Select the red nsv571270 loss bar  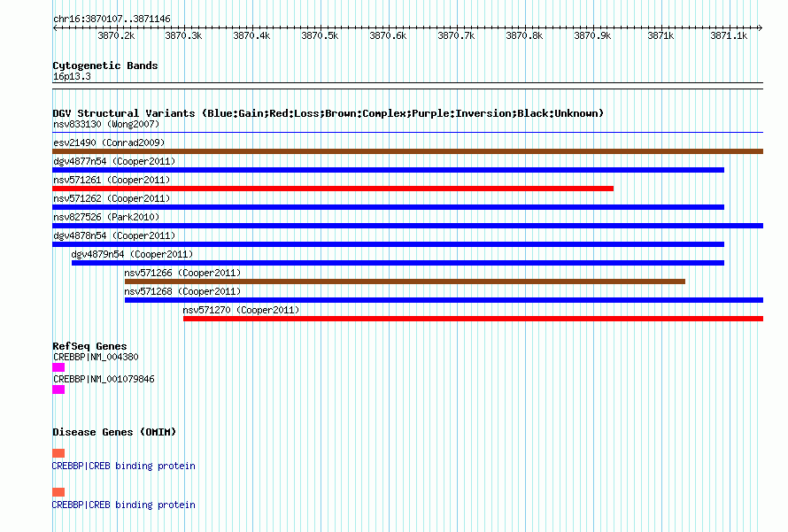(x=474, y=319)
